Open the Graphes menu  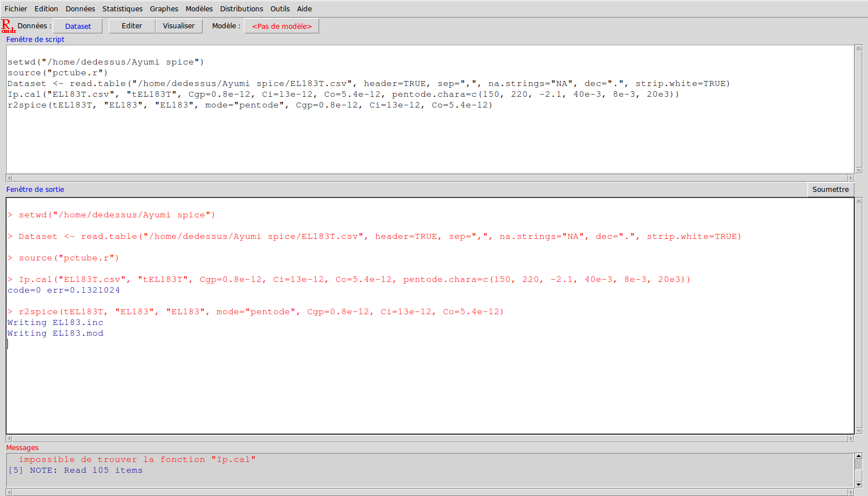pos(164,8)
